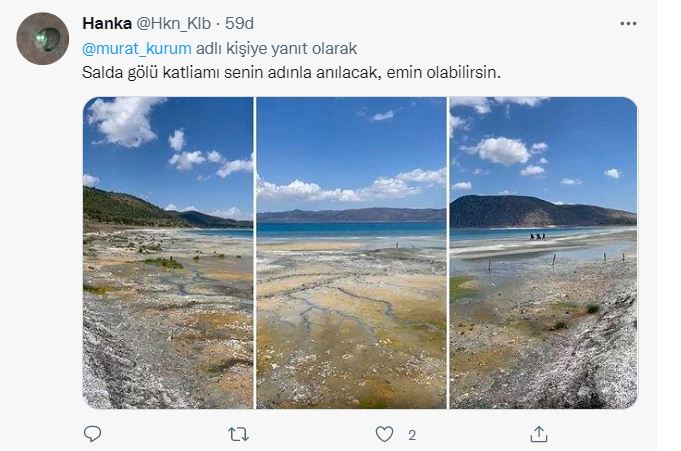Open the right photo with the dark hill

pyautogui.click(x=543, y=252)
